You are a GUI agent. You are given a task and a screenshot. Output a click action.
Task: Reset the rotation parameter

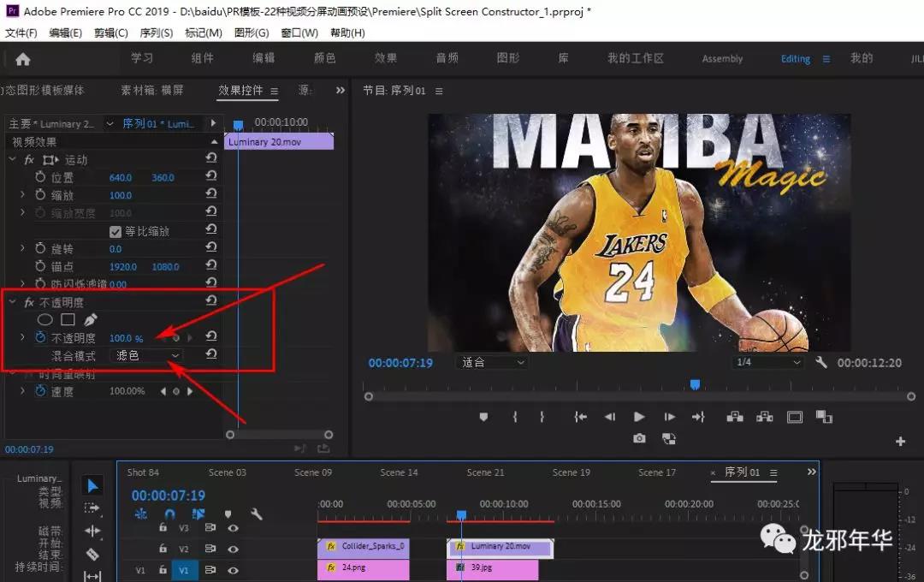click(x=211, y=247)
